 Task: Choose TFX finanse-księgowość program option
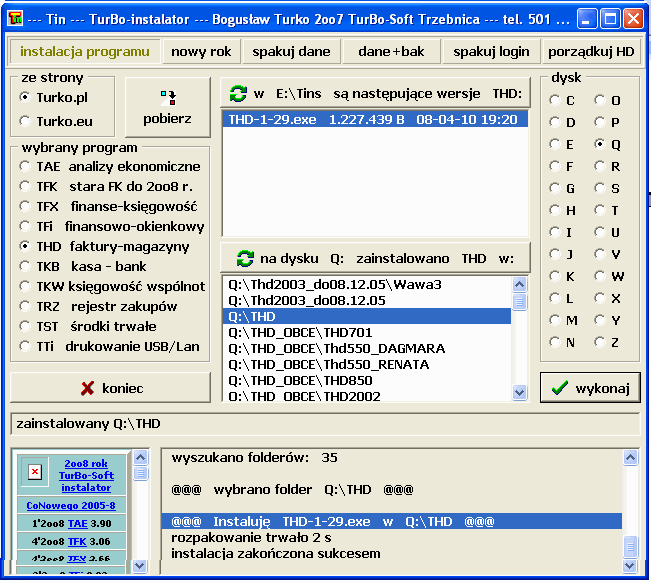pos(26,206)
